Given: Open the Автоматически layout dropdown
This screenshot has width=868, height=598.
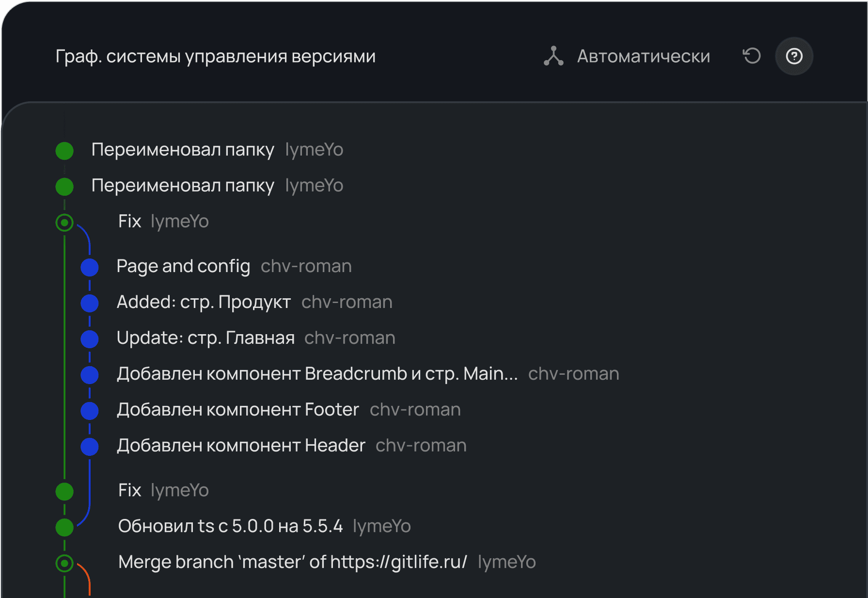Looking at the screenshot, I should (x=643, y=56).
